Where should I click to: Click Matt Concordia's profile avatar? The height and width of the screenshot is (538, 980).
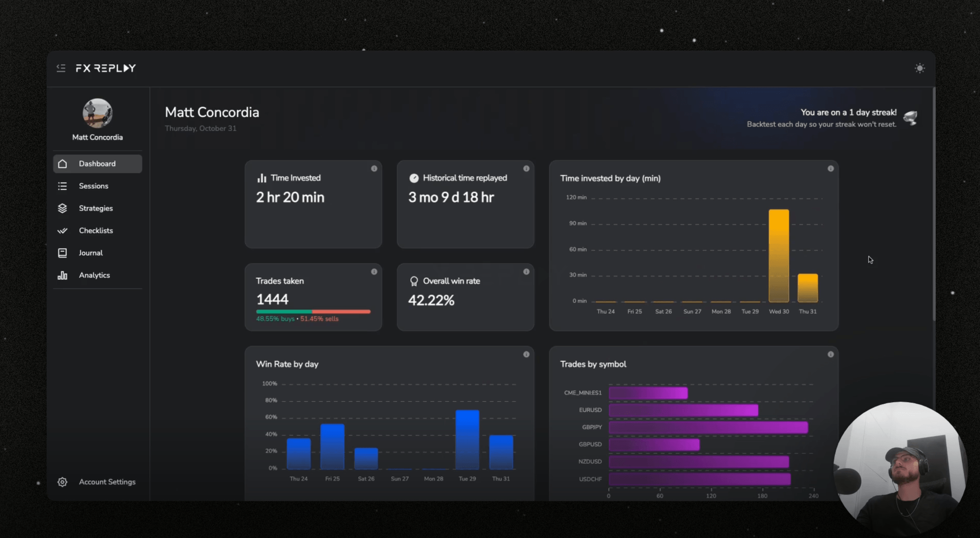click(x=97, y=113)
